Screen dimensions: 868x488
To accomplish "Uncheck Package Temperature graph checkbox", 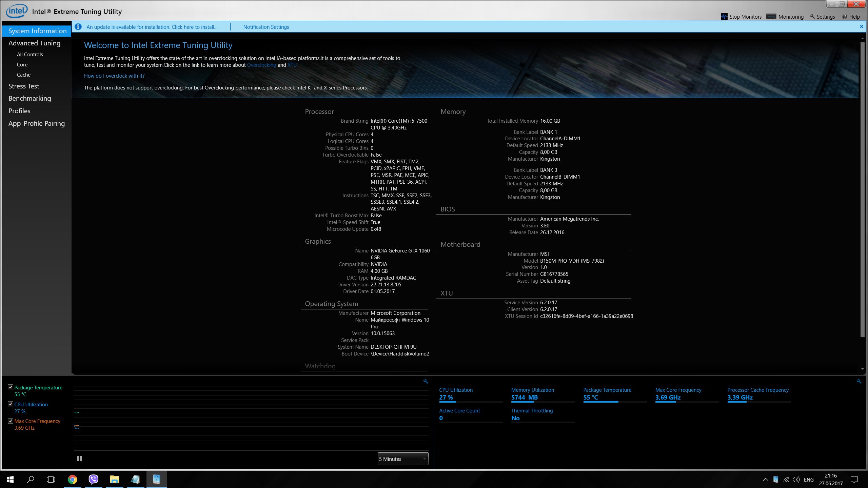I will pos(11,387).
